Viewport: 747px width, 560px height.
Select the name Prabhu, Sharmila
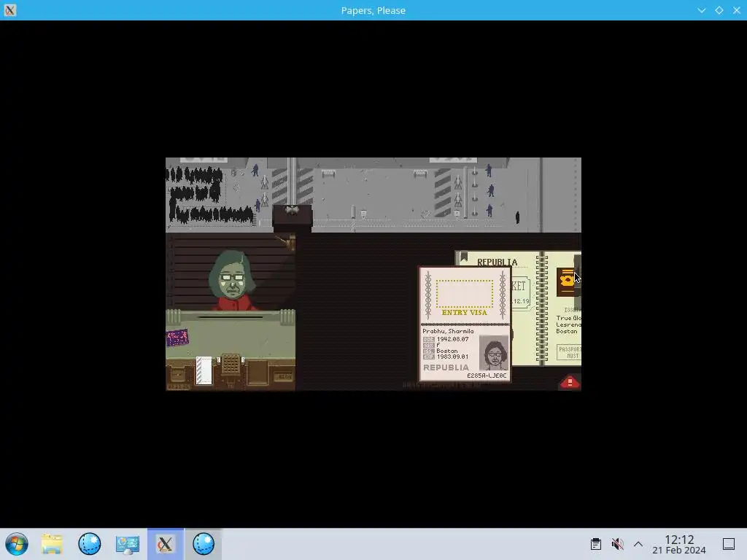pyautogui.click(x=448, y=331)
